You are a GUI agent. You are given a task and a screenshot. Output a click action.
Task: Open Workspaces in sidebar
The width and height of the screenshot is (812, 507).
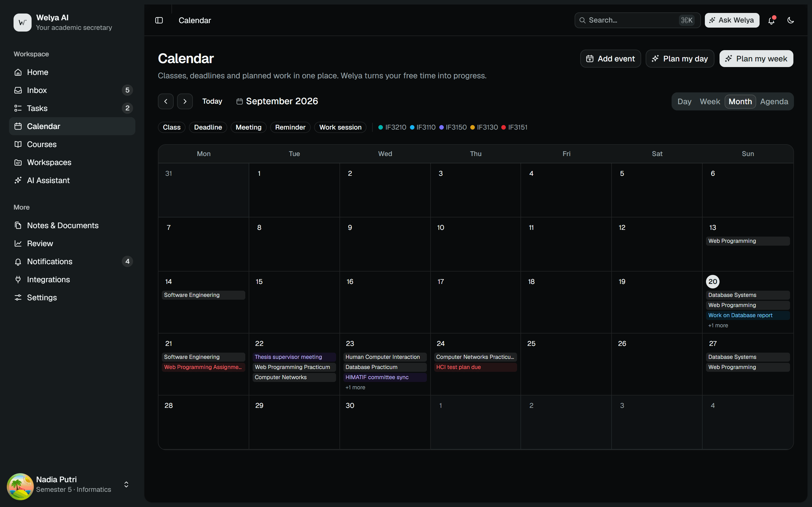(x=72, y=162)
